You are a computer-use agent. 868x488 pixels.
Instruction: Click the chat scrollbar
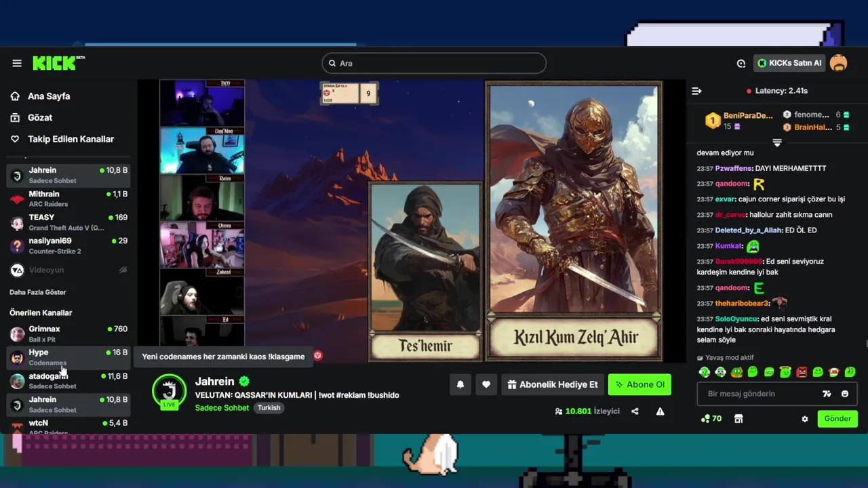tap(865, 344)
